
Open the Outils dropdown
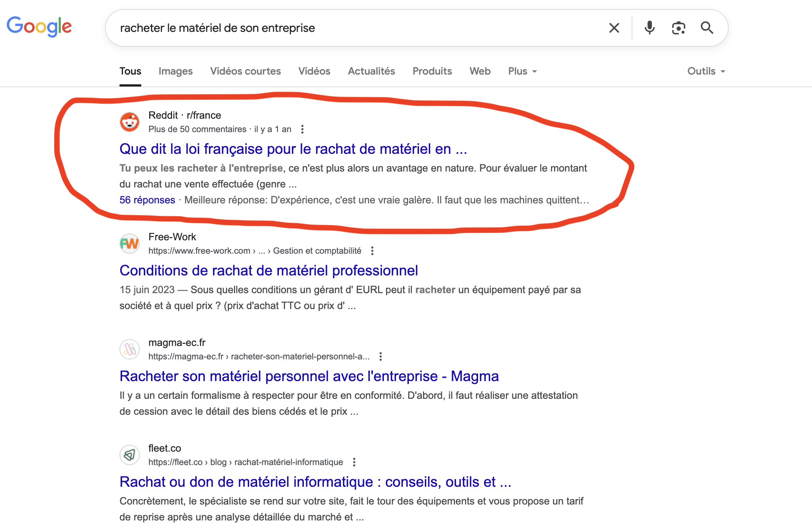pos(705,71)
